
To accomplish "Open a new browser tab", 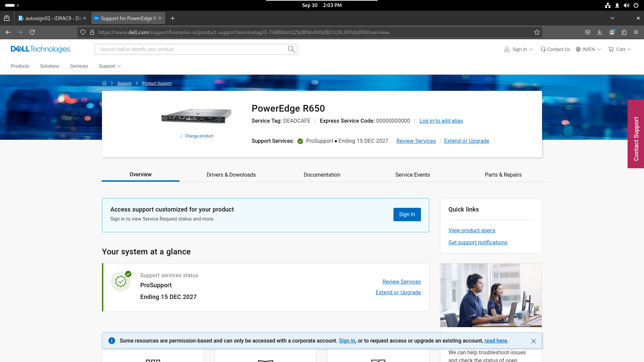I will point(172,18).
